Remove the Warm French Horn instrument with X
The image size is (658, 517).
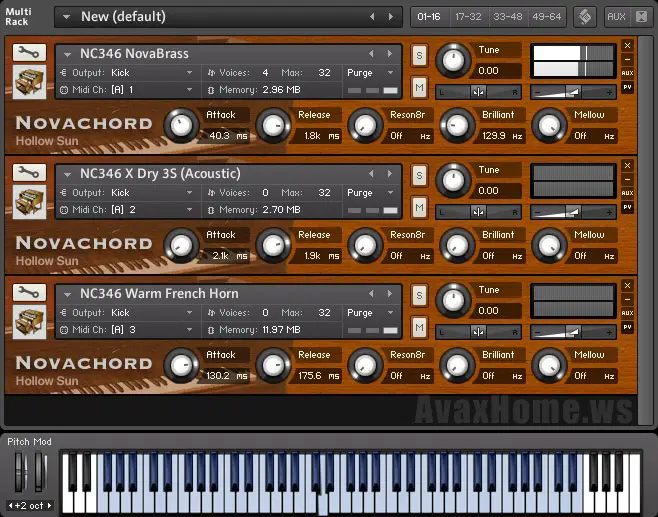tap(627, 285)
